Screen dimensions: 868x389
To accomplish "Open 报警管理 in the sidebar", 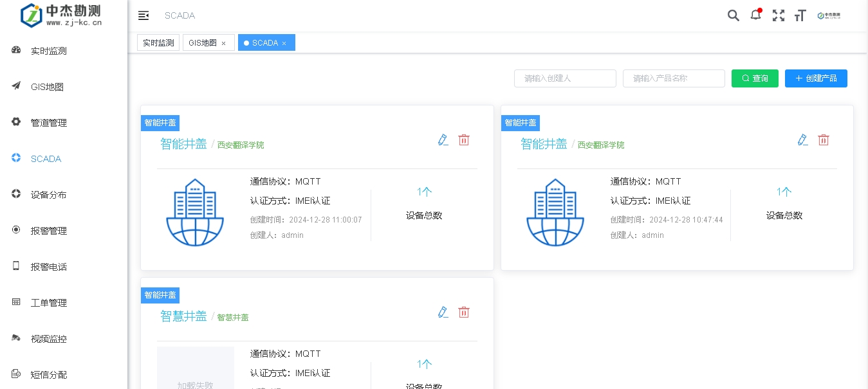I will pos(49,231).
